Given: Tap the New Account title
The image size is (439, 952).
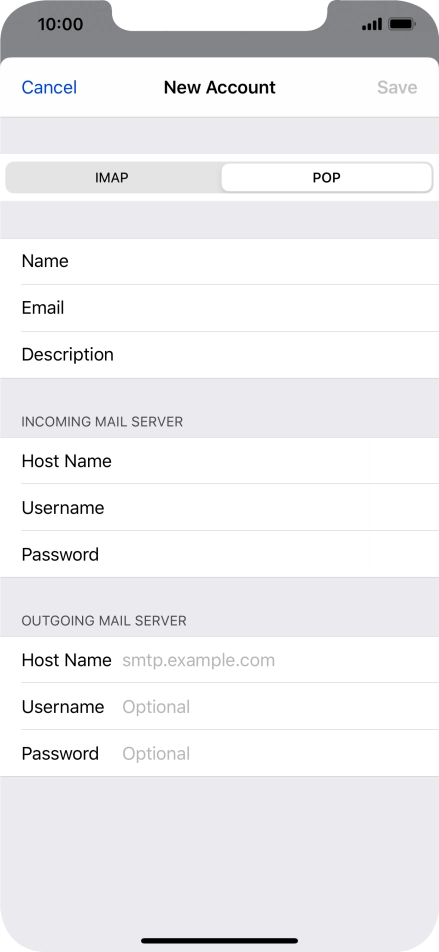Looking at the screenshot, I should click(x=220, y=87).
